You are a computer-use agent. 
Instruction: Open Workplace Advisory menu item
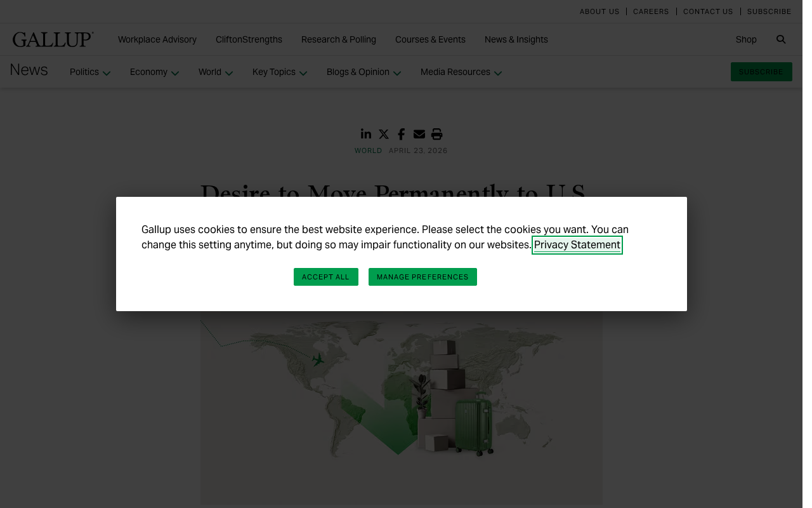[157, 39]
